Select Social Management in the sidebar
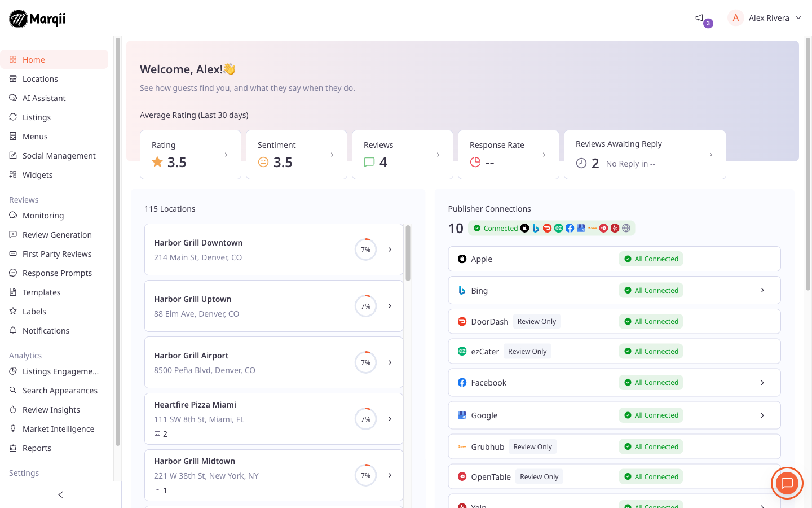The height and width of the screenshot is (508, 812). click(54, 156)
